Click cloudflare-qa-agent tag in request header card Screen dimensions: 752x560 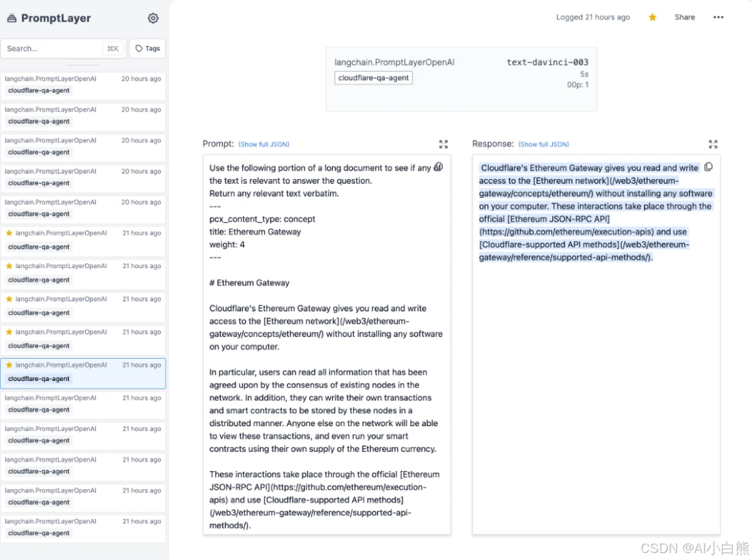click(x=373, y=78)
